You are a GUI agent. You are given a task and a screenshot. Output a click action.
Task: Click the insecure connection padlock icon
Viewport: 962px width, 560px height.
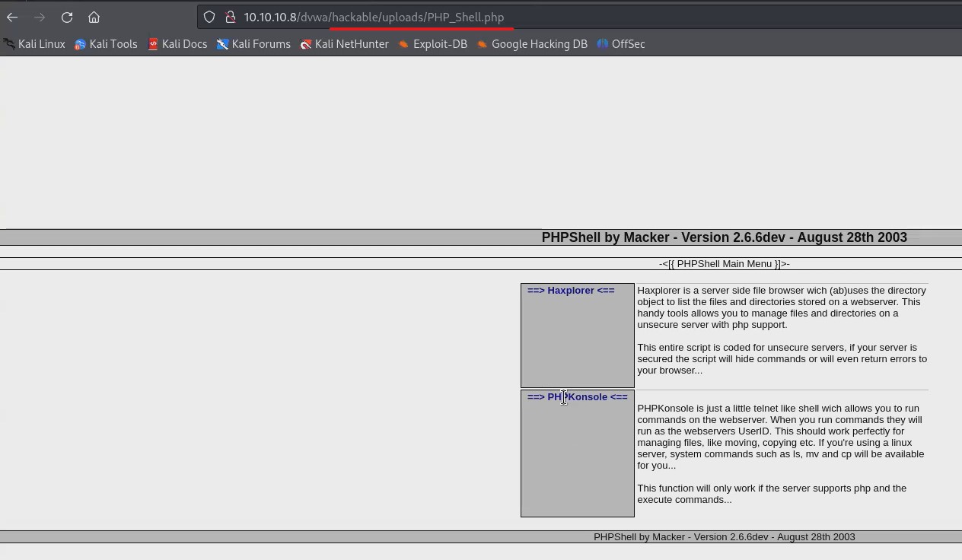coord(230,17)
